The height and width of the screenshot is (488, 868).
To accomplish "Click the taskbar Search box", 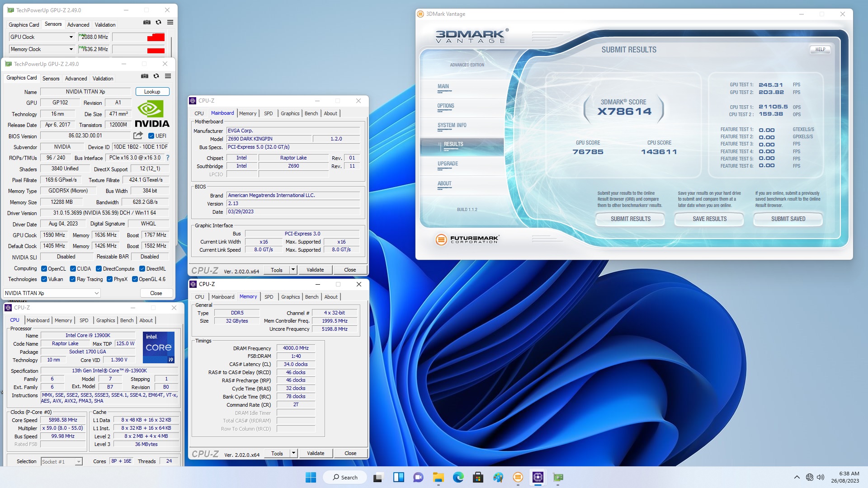I will point(345,477).
